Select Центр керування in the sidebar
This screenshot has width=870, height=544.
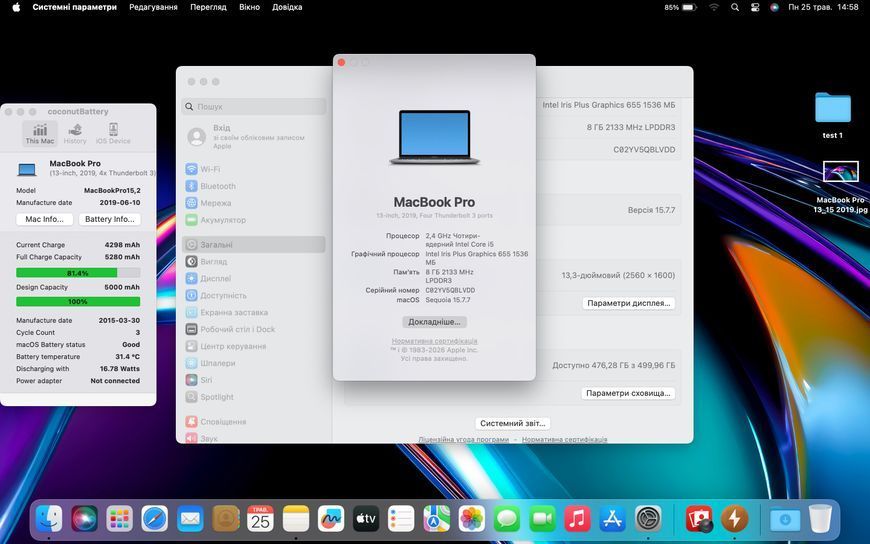(254, 346)
